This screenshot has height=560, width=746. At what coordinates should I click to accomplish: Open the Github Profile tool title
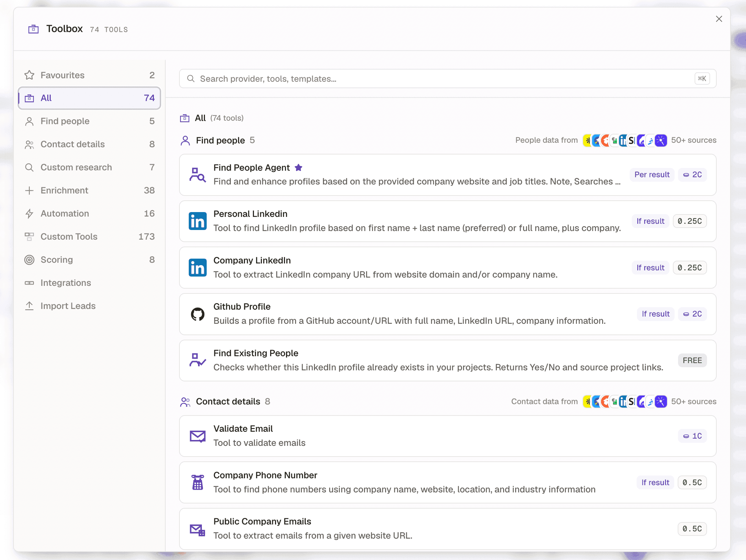pyautogui.click(x=242, y=307)
